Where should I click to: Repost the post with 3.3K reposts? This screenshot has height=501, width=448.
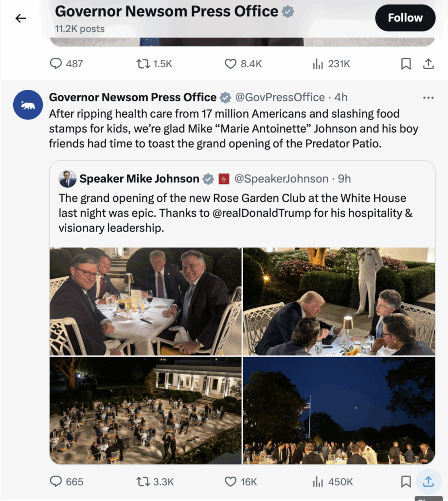(143, 482)
